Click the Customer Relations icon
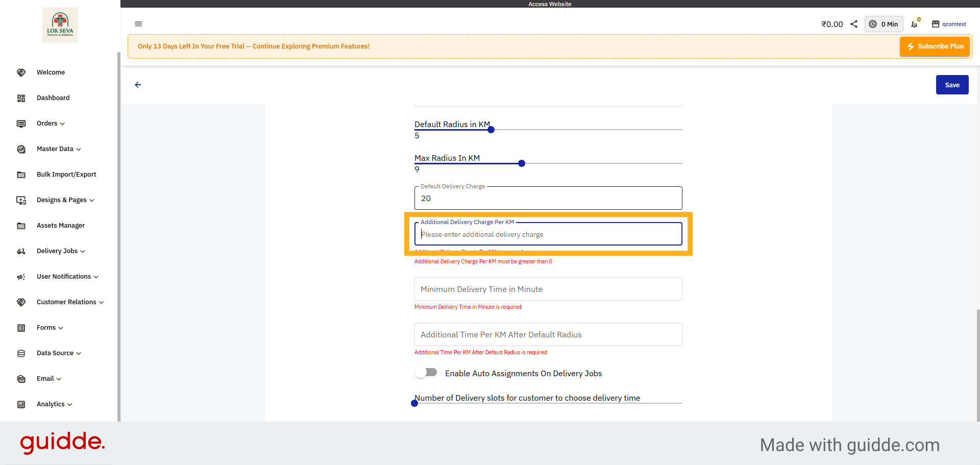The image size is (980, 465). pyautogui.click(x=21, y=302)
